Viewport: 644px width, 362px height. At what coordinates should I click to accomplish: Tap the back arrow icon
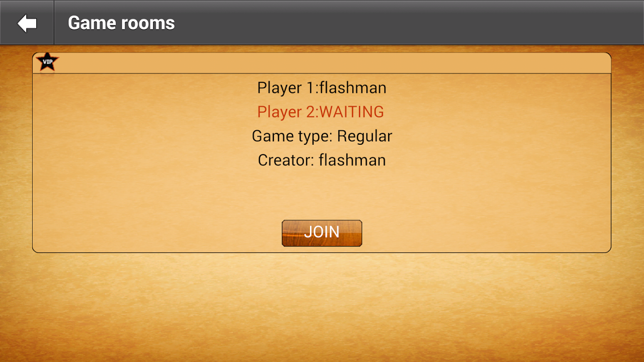pos(27,23)
